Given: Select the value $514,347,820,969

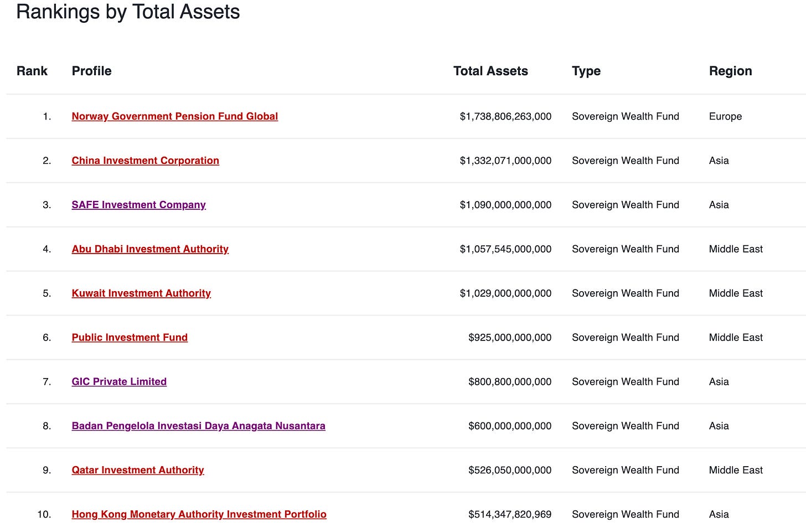Looking at the screenshot, I should pyautogui.click(x=510, y=514).
